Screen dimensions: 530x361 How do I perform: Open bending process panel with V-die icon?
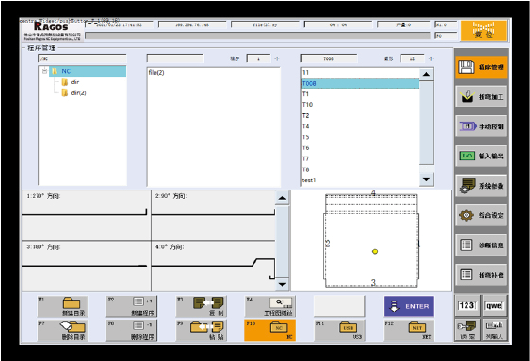point(481,97)
